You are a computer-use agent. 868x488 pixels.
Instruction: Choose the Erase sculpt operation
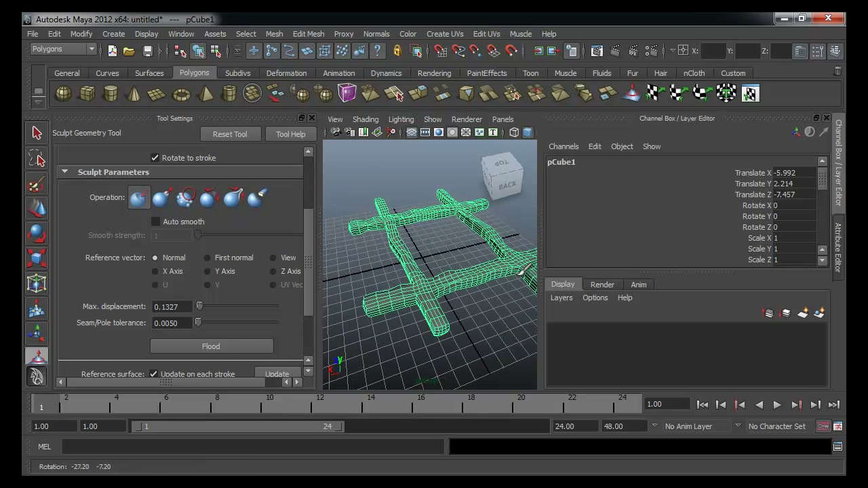(256, 197)
